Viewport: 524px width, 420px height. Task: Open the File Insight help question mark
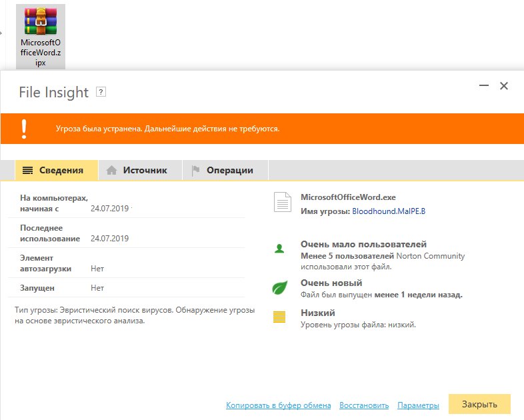click(101, 92)
